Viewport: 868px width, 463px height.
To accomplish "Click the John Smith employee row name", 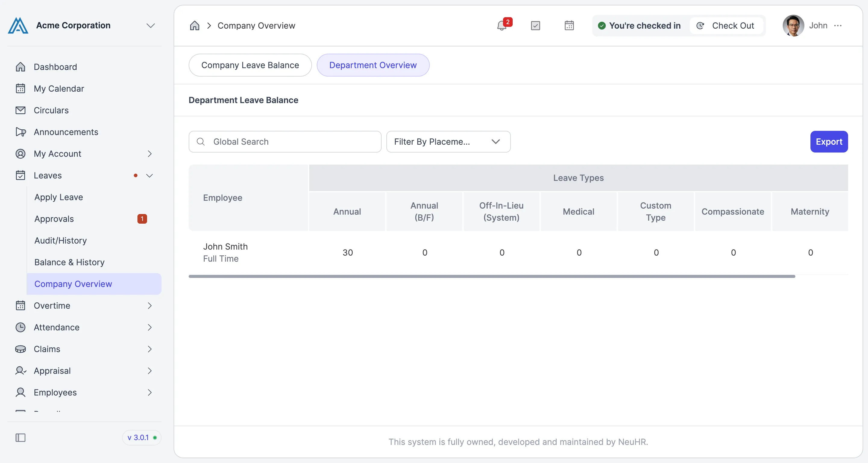I will [225, 246].
